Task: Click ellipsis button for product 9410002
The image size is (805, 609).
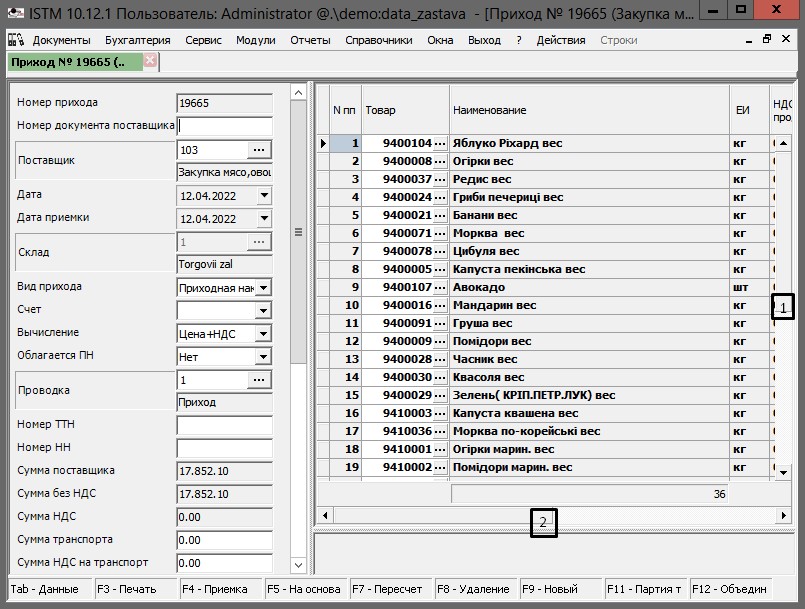Action: click(x=441, y=467)
